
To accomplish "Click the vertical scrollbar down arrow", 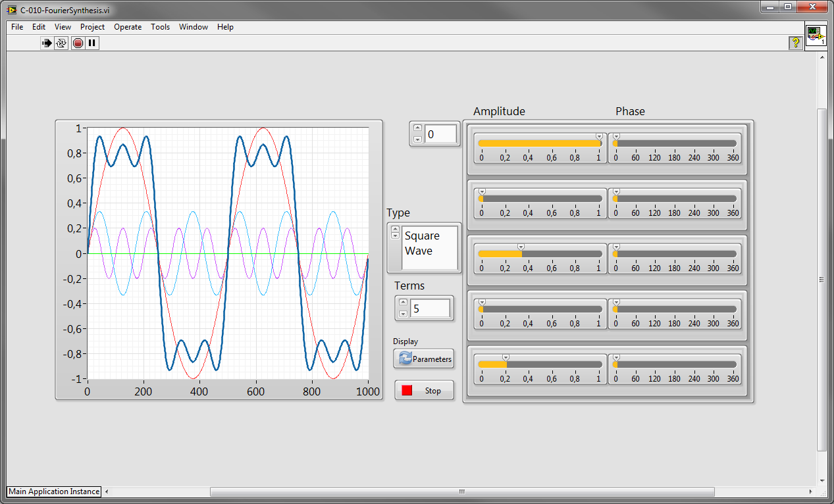I will point(821,481).
